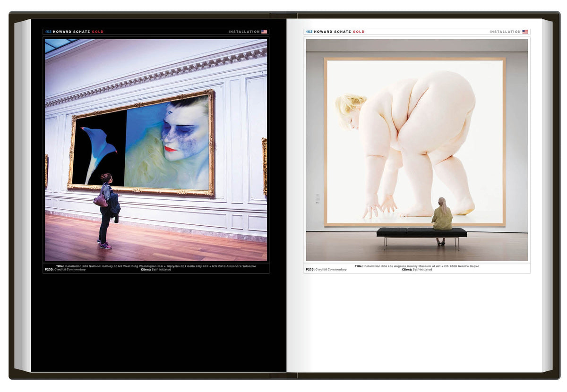The height and width of the screenshot is (392, 567).
Task: Click the INSTALLATION heading on the right page
Action: pos(505,32)
